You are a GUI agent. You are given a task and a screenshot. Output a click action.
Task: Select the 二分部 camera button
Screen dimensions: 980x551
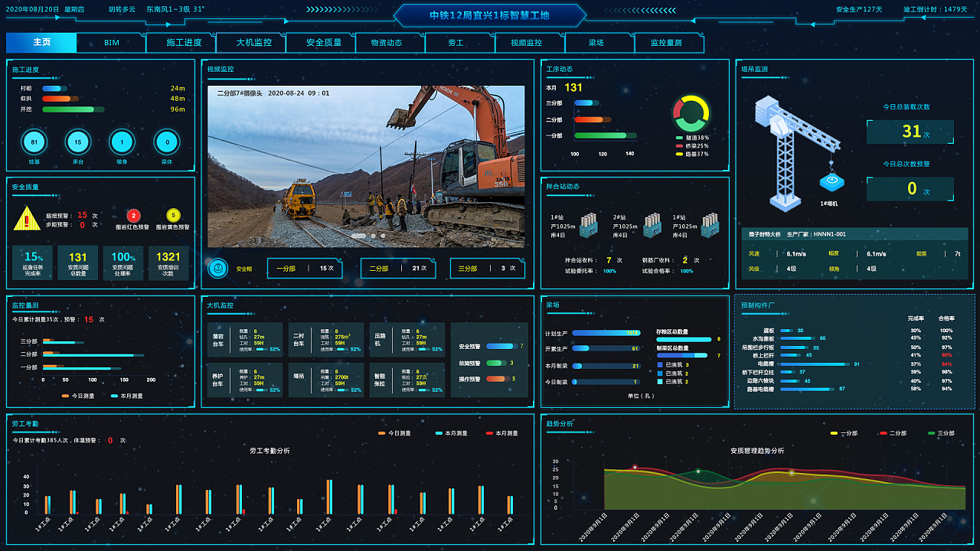coord(398,269)
